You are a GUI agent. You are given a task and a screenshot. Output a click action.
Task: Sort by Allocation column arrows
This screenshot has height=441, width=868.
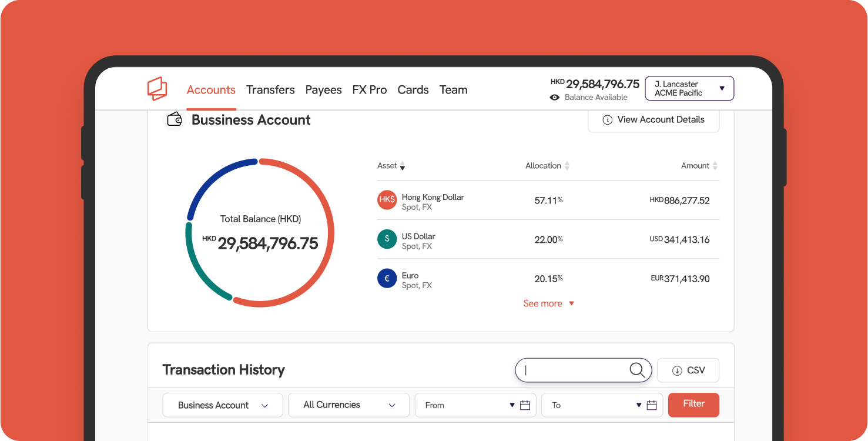pos(567,166)
